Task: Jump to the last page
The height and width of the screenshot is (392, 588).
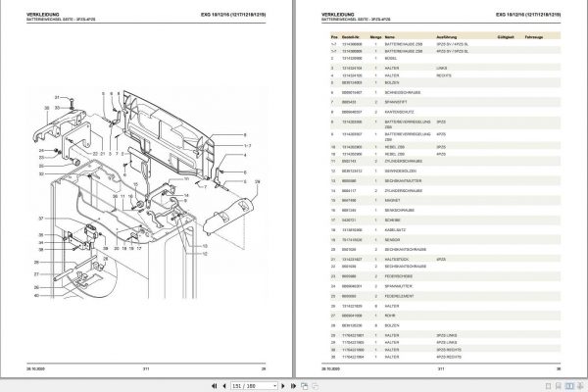Action: tap(293, 386)
